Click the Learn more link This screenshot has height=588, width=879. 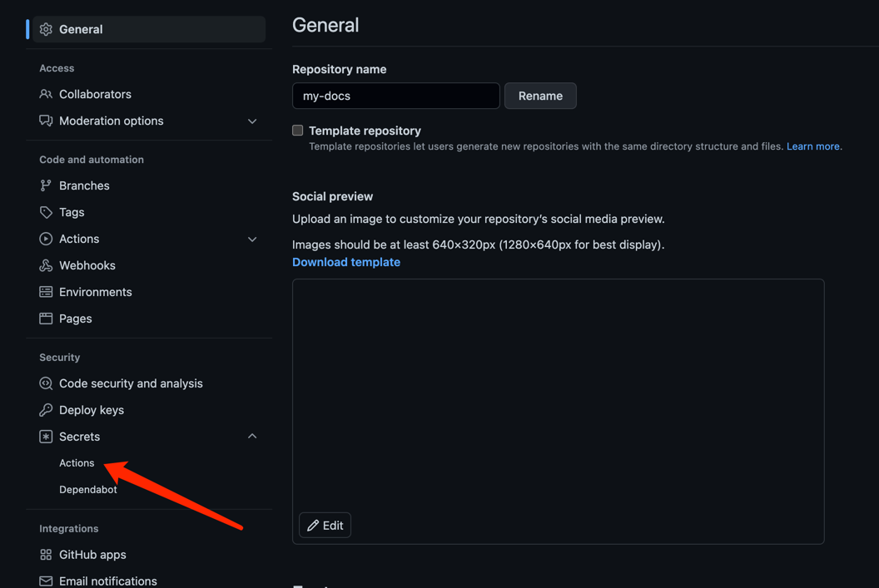coord(813,146)
